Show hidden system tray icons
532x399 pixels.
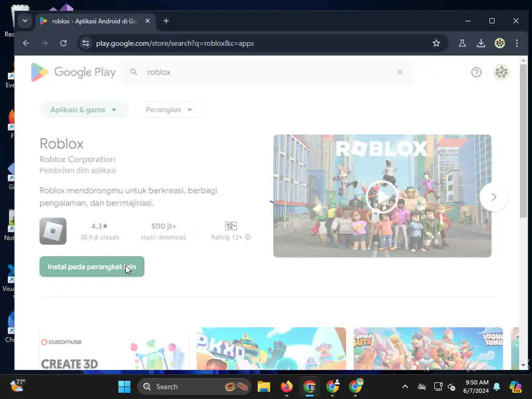click(405, 387)
